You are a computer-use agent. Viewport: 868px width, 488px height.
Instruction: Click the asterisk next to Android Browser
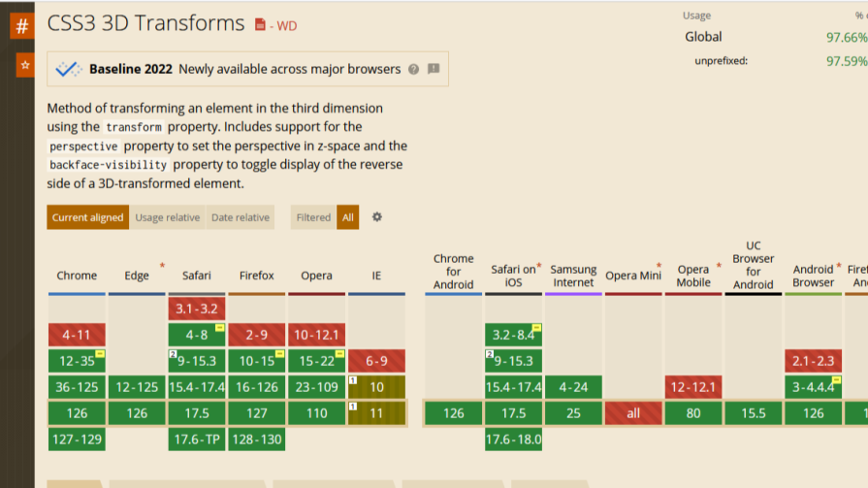tap(839, 266)
